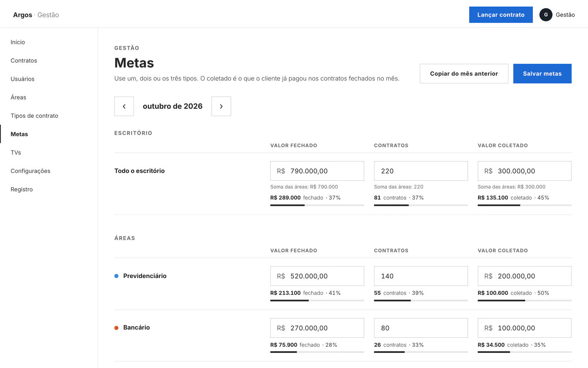Click the office valor fechado 37% progress bar

point(317,205)
